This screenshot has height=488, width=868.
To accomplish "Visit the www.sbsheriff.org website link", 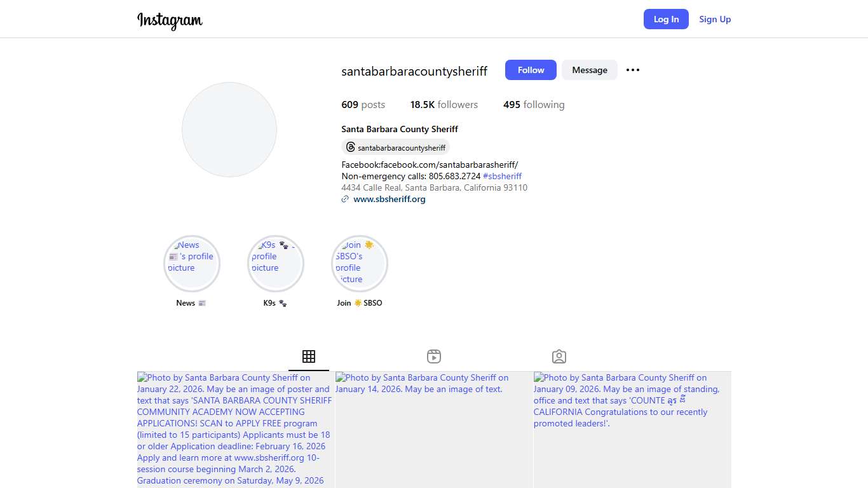I will (x=389, y=199).
